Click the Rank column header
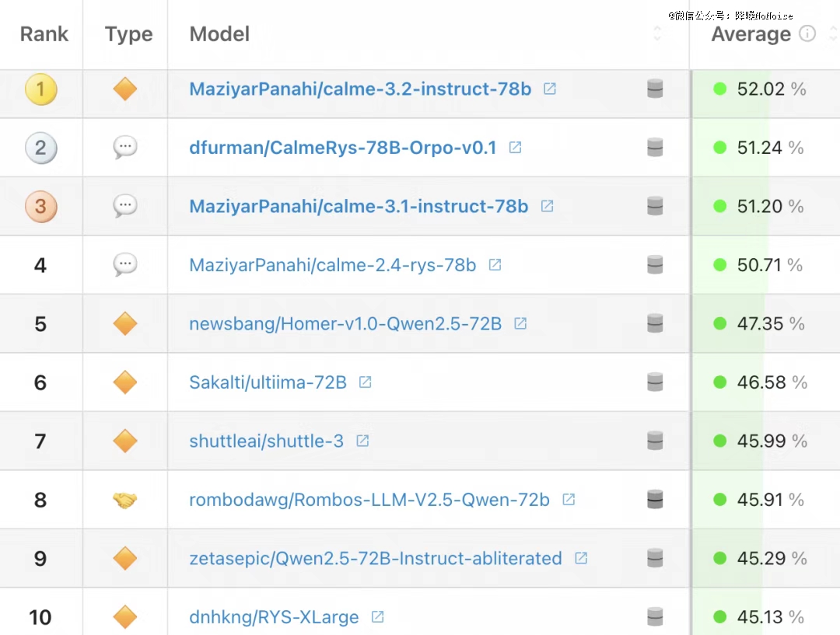This screenshot has width=840, height=635. [x=44, y=34]
